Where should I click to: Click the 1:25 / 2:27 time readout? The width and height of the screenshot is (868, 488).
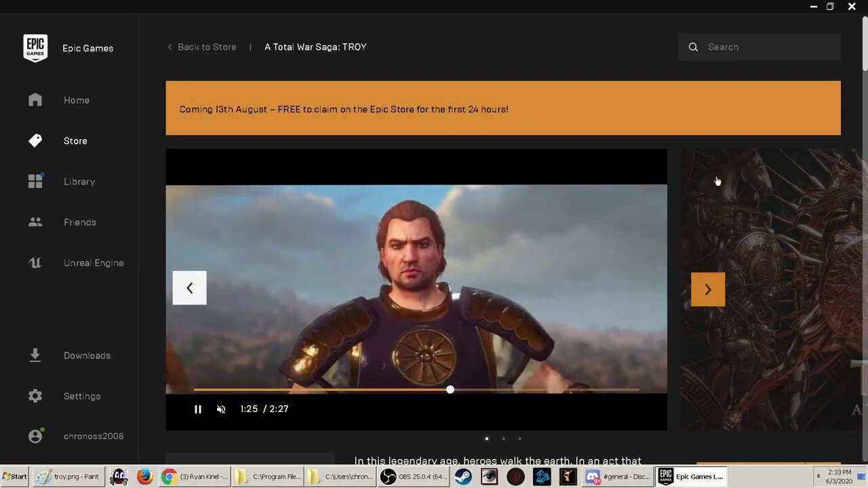264,409
